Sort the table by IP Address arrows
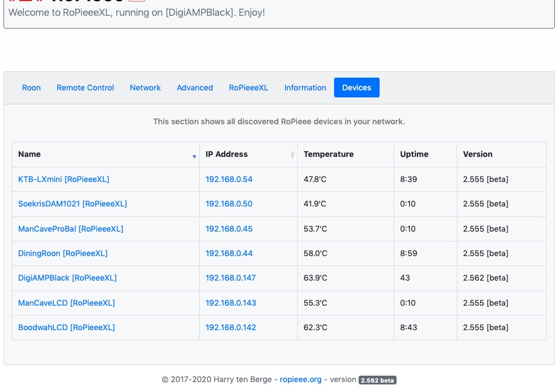 coord(292,155)
